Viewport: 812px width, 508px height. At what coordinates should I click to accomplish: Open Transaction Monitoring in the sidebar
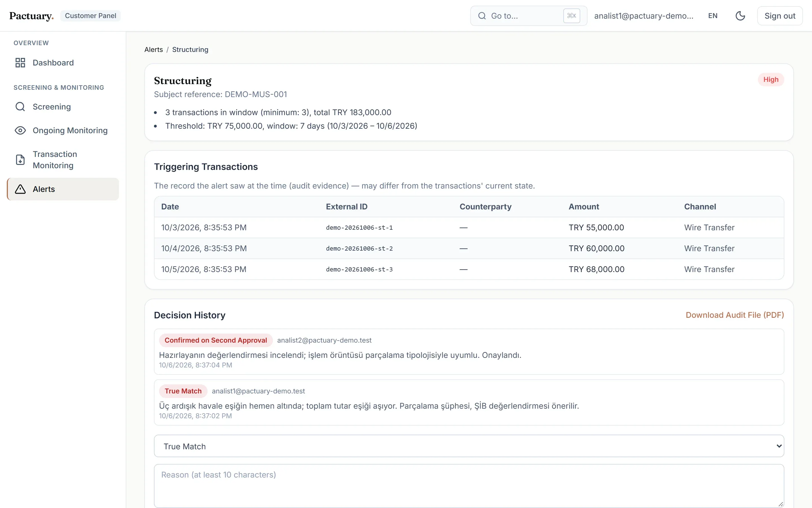pyautogui.click(x=63, y=159)
